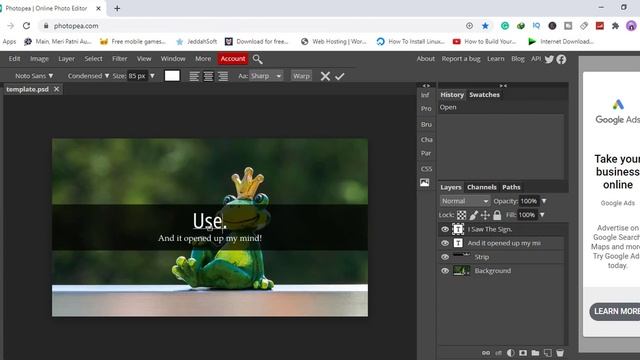This screenshot has height=360, width=640.
Task: Open Photopea's Facebook page icon
Action: coord(562,59)
